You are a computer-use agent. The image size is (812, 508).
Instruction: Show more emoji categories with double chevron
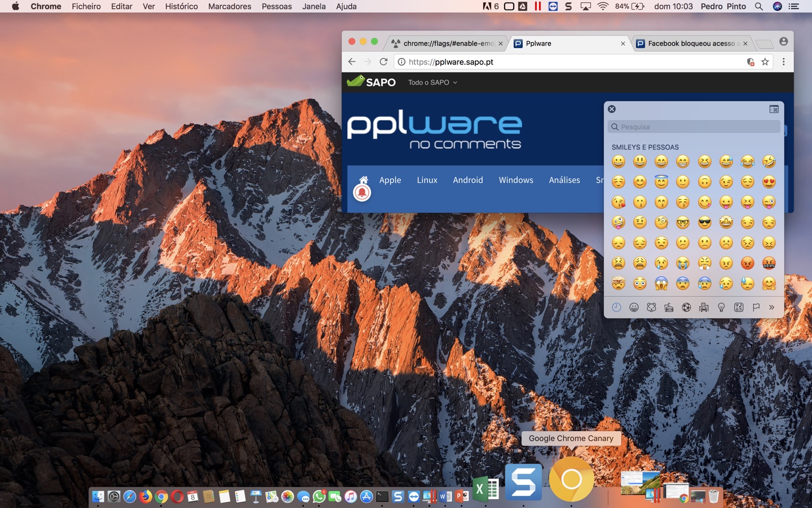(771, 307)
